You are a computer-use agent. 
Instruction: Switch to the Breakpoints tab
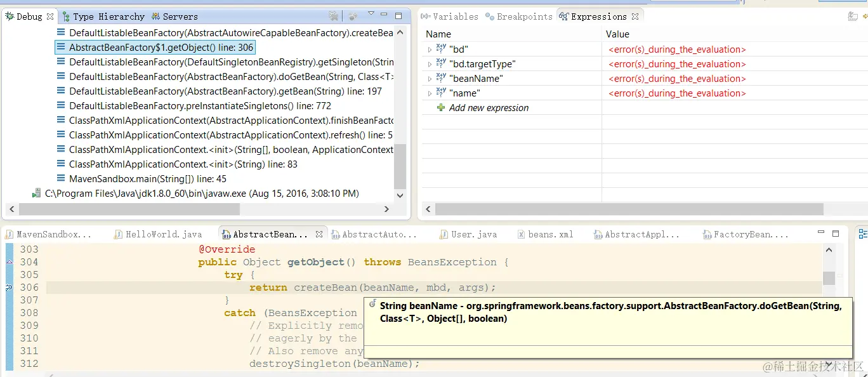click(x=518, y=17)
